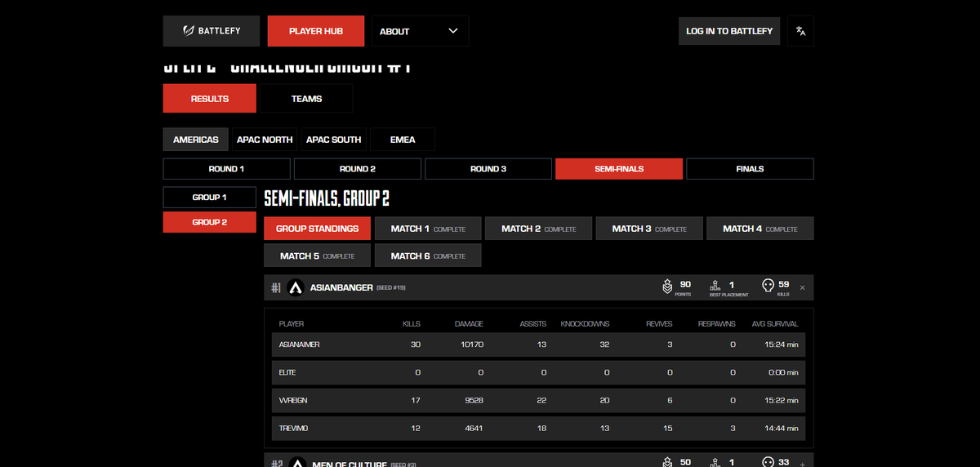Image resolution: width=980 pixels, height=467 pixels.
Task: Click the Knockdowns column header
Action: (x=585, y=324)
